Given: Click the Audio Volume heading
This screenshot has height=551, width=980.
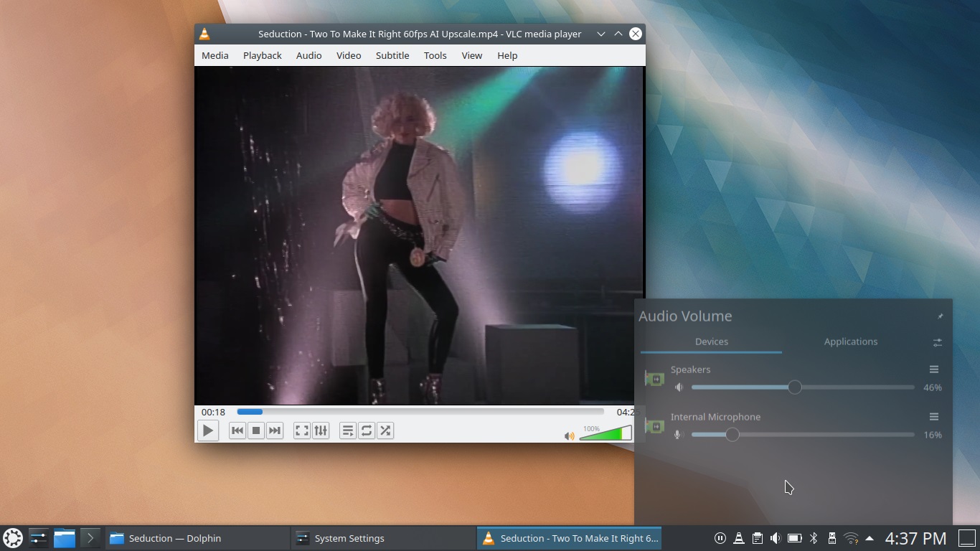Looking at the screenshot, I should [685, 316].
